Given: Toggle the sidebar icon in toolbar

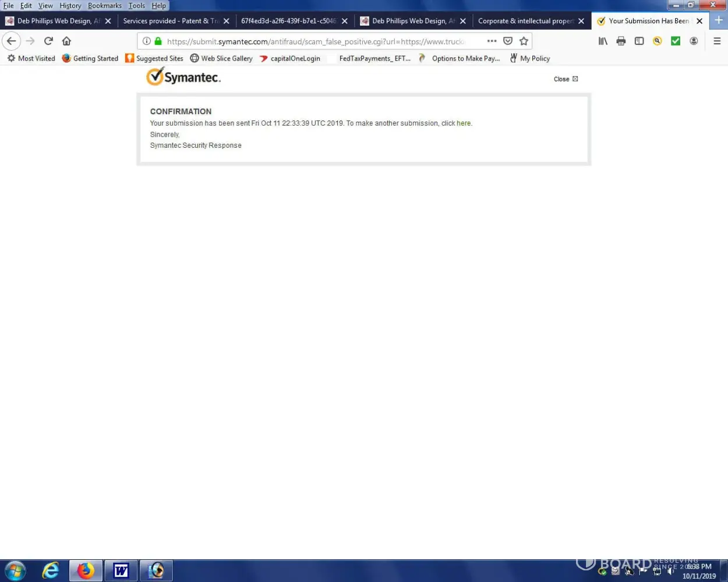Looking at the screenshot, I should (x=639, y=41).
